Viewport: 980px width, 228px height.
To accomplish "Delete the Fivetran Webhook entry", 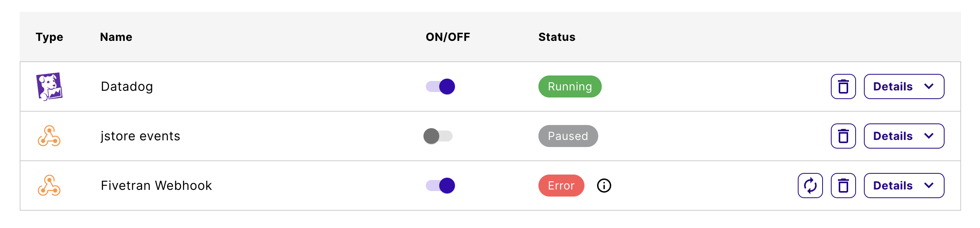I will 843,186.
